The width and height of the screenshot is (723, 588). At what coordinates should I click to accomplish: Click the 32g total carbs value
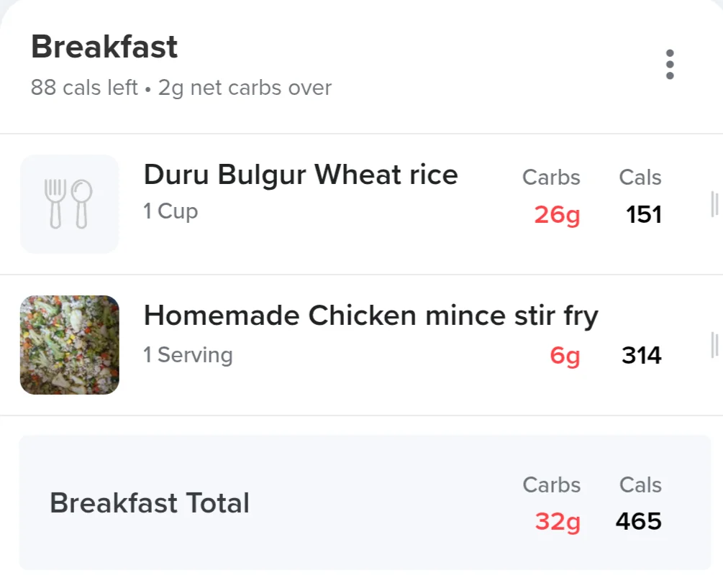click(558, 522)
